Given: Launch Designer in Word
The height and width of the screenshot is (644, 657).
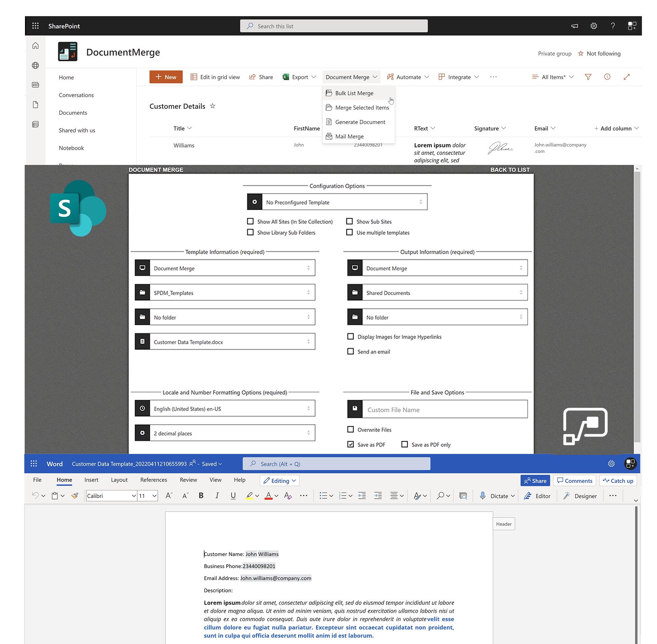Looking at the screenshot, I should coord(580,496).
